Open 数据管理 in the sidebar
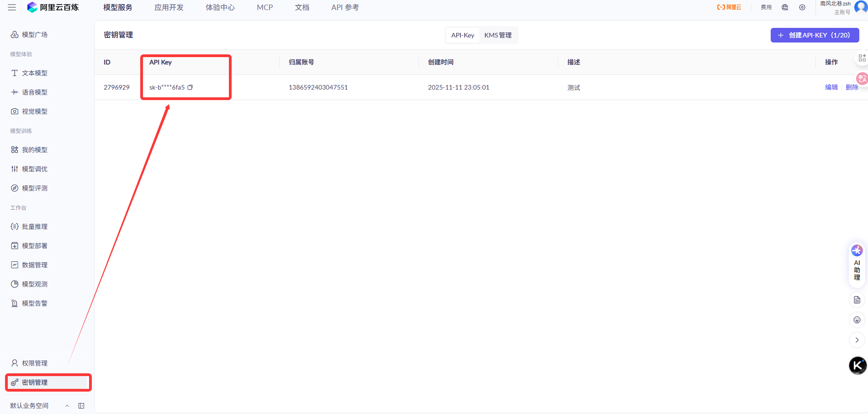This screenshot has height=414, width=868. pos(35,265)
